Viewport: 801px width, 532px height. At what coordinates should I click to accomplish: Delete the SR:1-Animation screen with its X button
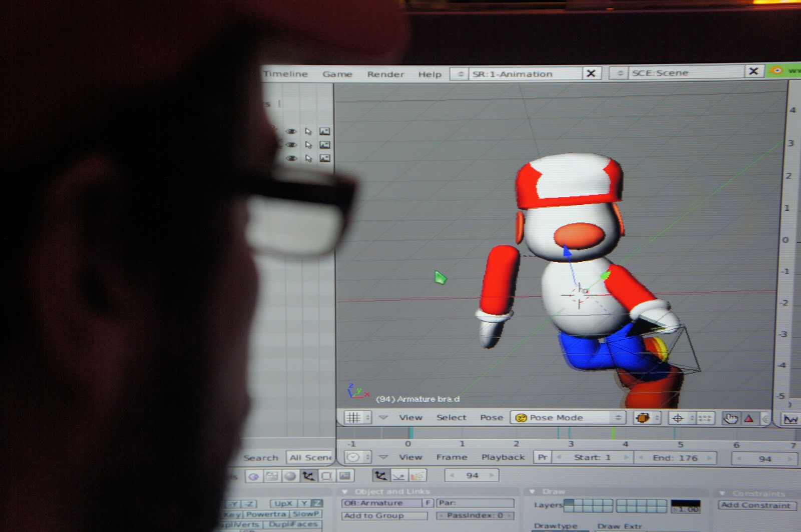(591, 74)
